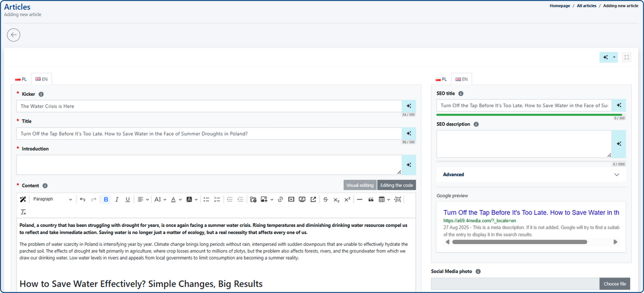The height and width of the screenshot is (293, 644).
Task: Click the Google preview horizontal scrollbar
Action: [x=519, y=242]
